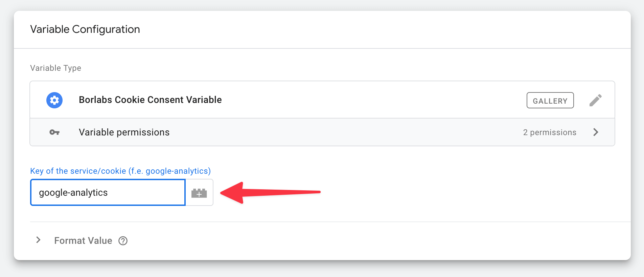The image size is (644, 277).
Task: Click the GALLERY badge button
Action: click(x=550, y=100)
